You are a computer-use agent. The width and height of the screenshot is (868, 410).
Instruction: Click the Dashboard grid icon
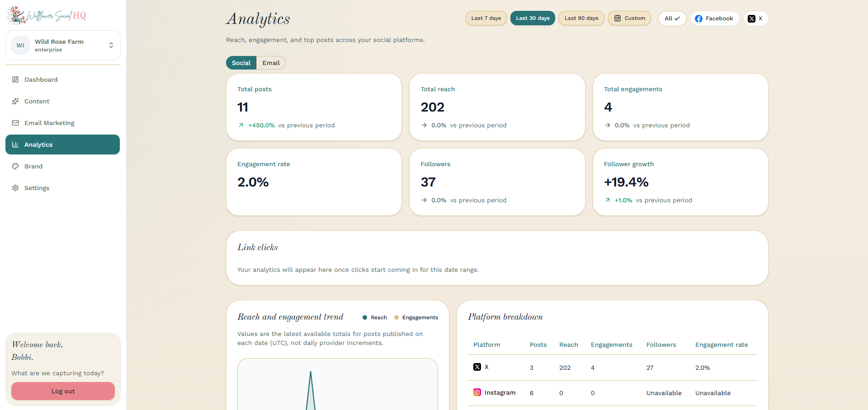coord(15,79)
